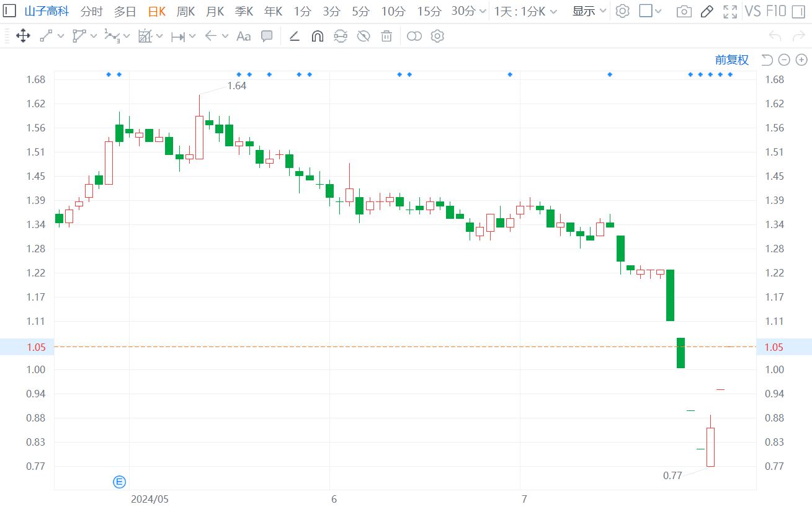The width and height of the screenshot is (812, 512).
Task: Choose the 1分 one-minute period
Action: 302,11
